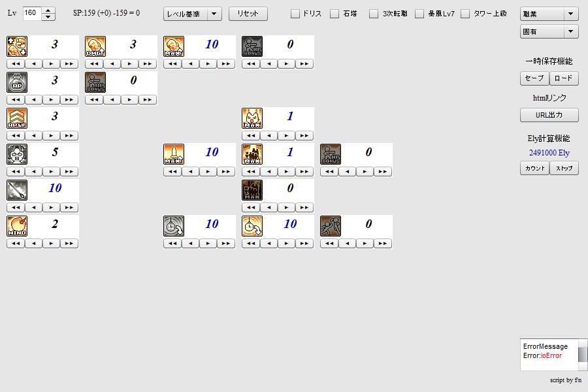This screenshot has width=588, height=392.
Task: Select the spear skill icon with value 10
Action: pos(17,190)
